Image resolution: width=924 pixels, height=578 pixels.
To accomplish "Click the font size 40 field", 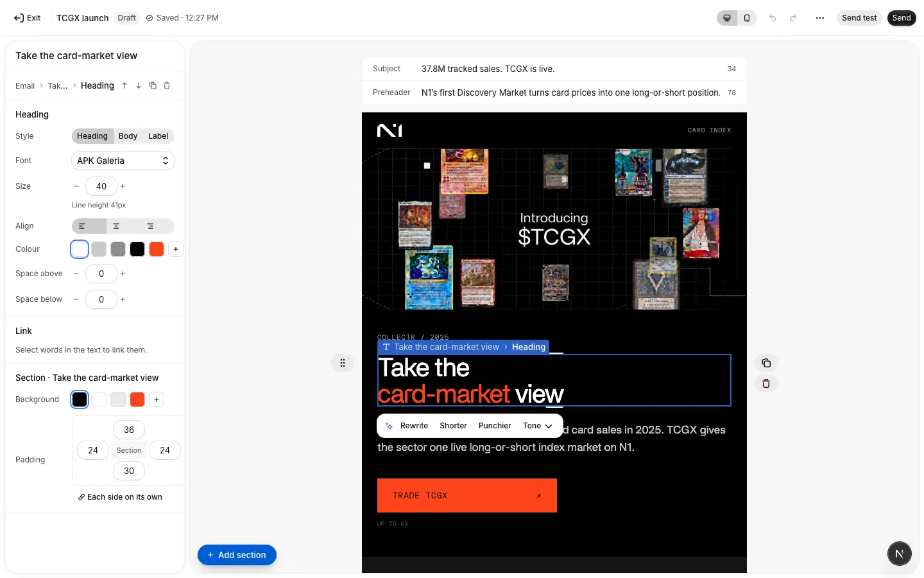I will 101,186.
